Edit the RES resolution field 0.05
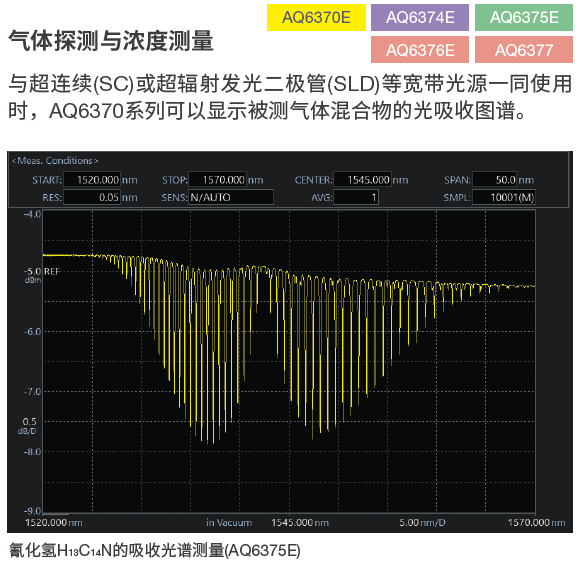Image resolution: width=580 pixels, height=565 pixels. pyautogui.click(x=92, y=197)
